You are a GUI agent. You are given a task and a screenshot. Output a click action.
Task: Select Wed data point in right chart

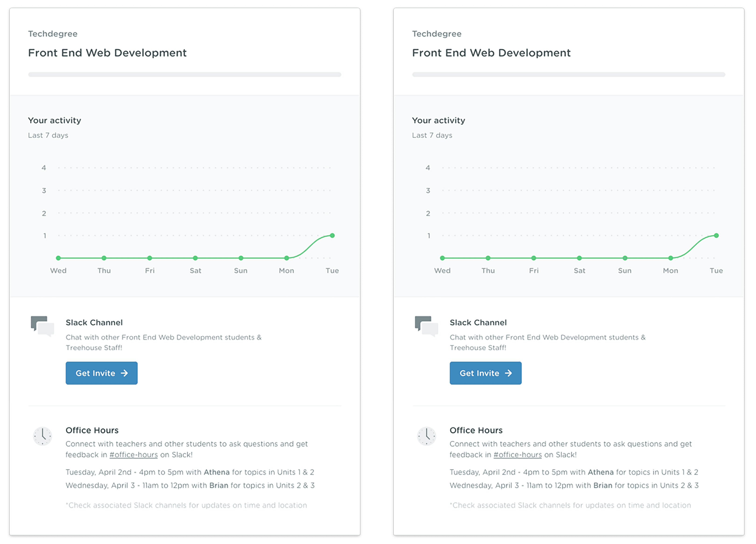[x=442, y=258]
